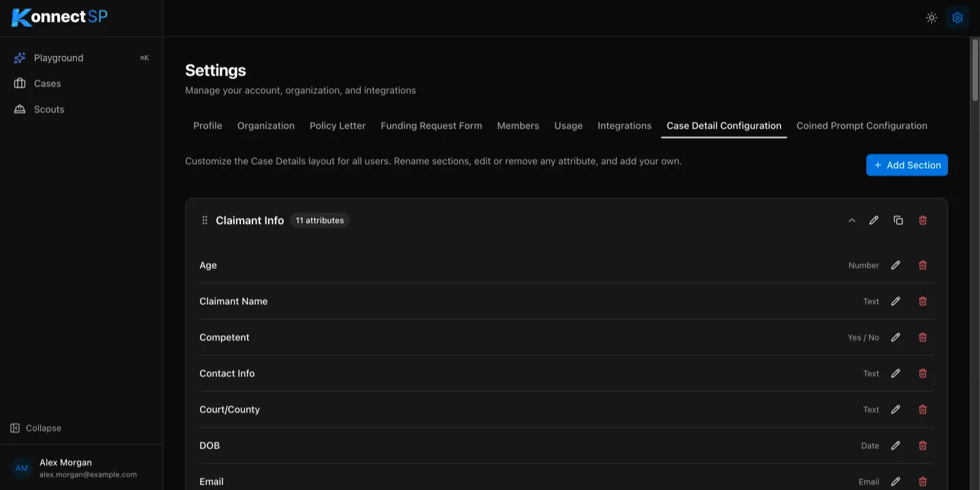Edit the Claimant Name attribute
The width and height of the screenshot is (980, 490).
point(896,301)
